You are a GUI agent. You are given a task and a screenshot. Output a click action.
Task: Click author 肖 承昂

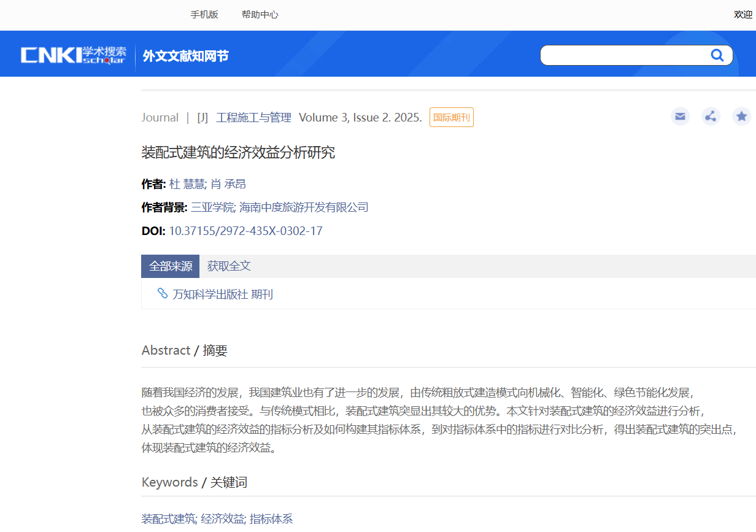(228, 184)
